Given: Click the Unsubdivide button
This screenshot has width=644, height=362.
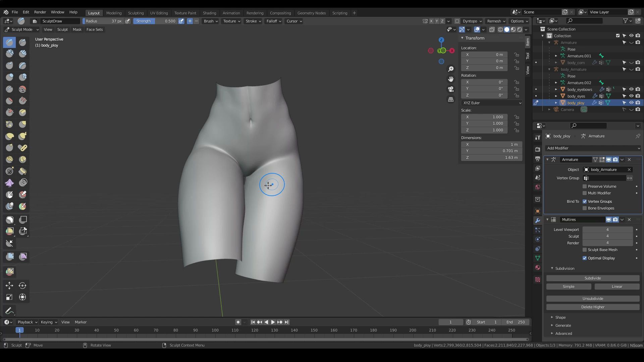Looking at the screenshot, I should 593,298.
